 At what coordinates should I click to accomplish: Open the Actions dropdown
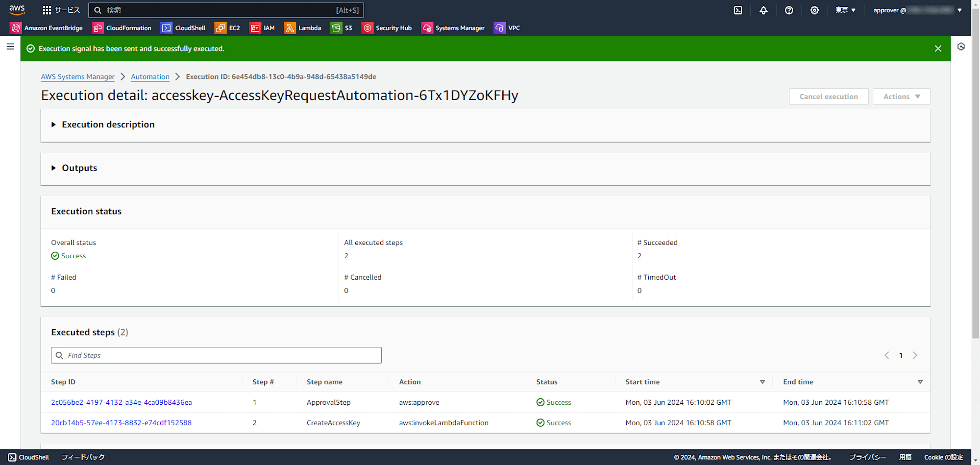pos(902,97)
